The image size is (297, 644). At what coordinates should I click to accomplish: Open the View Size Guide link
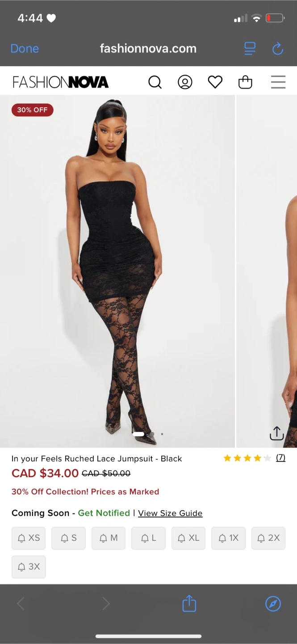[x=170, y=513]
